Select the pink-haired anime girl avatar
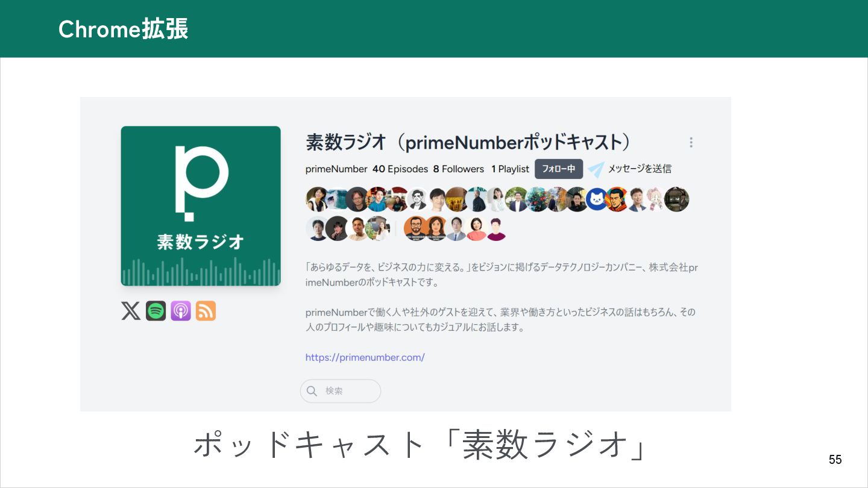 tap(655, 199)
